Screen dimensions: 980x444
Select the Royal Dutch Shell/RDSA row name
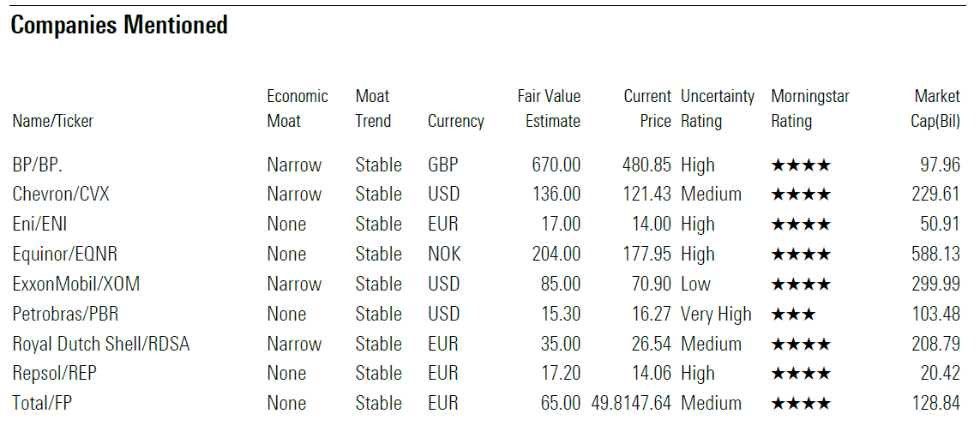[x=101, y=345]
